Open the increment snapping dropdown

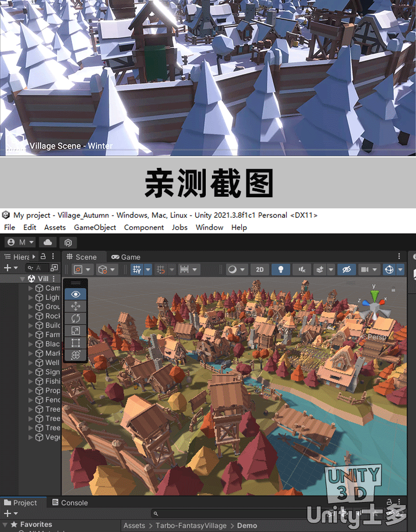[x=189, y=269]
